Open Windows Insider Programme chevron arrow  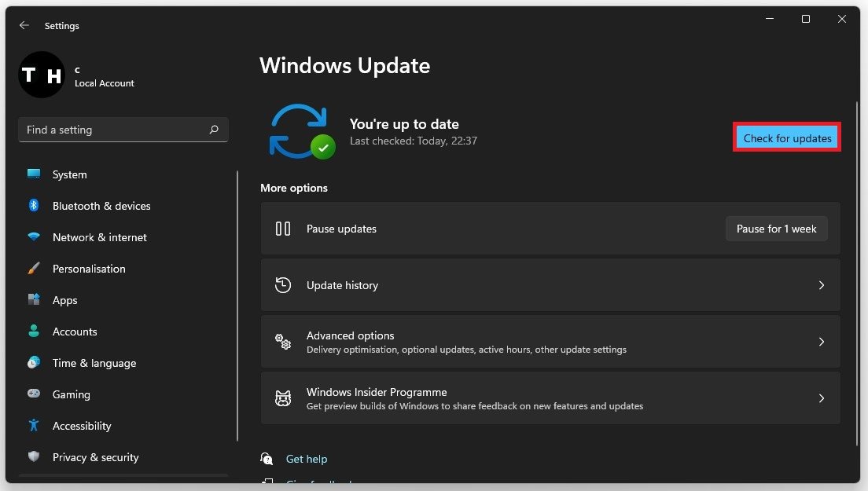click(x=822, y=398)
